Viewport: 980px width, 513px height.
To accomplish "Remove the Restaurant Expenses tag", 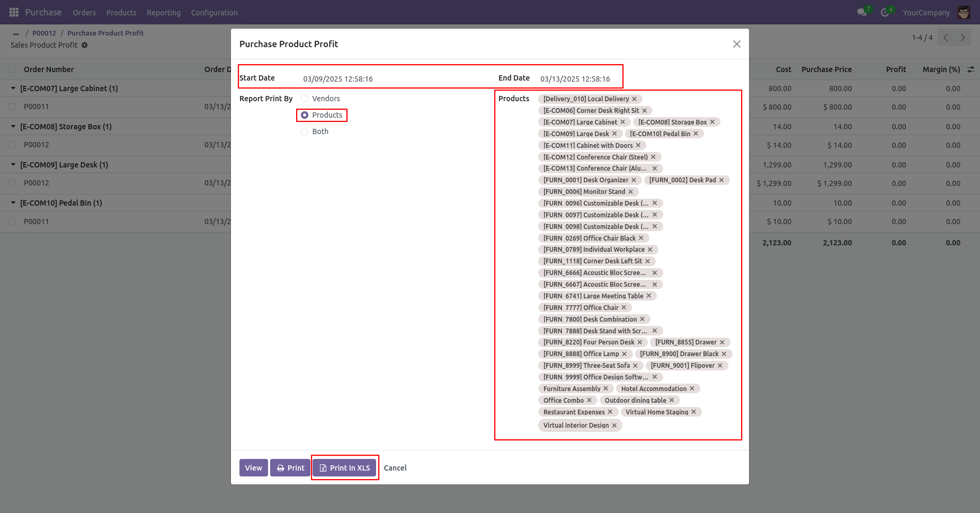I will pyautogui.click(x=610, y=412).
